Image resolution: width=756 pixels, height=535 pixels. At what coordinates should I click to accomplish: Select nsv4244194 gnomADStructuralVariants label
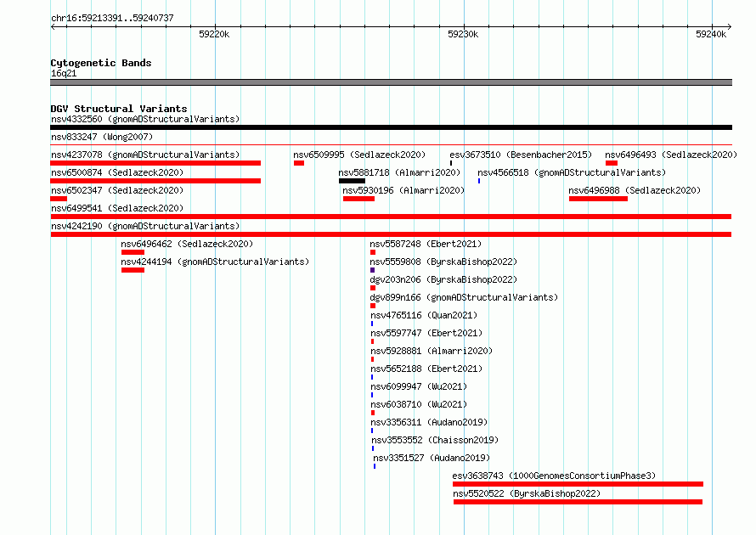(215, 262)
